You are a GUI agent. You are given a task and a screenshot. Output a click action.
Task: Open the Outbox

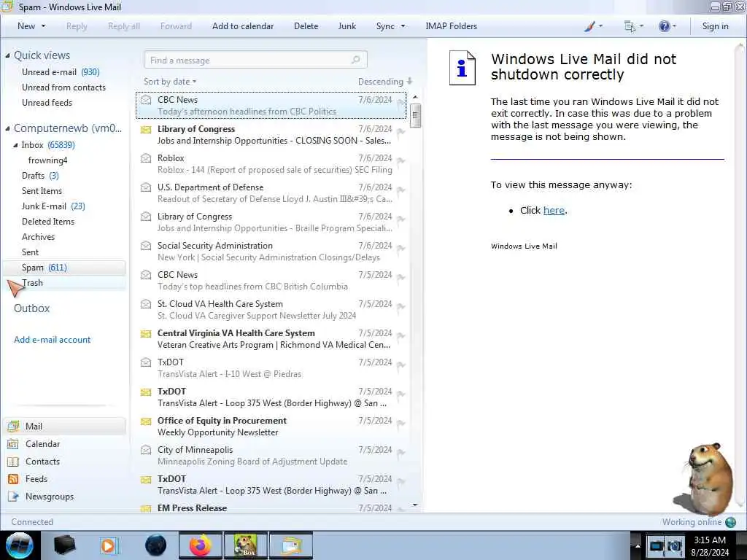pyautogui.click(x=32, y=308)
